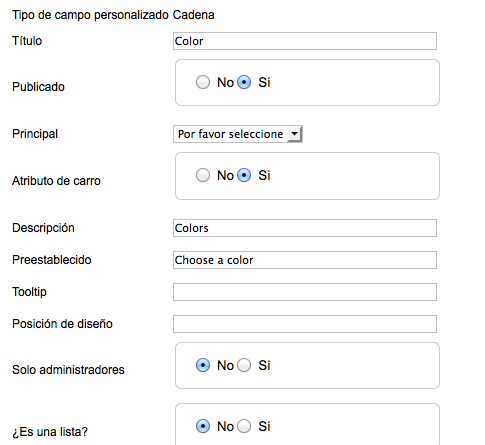Mark ¿Es una lista? as No
This screenshot has width=485, height=445.
point(203,426)
